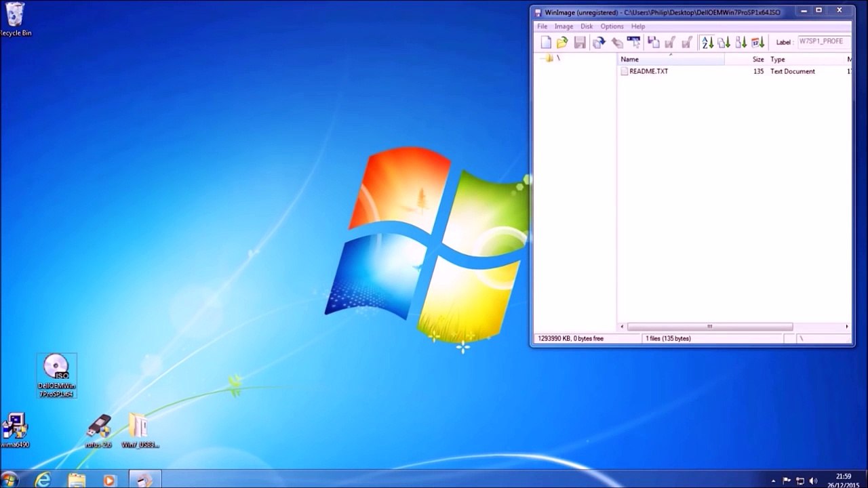Toggle the sort by size toolbar icon
The width and height of the screenshot is (868, 488).
741,43
